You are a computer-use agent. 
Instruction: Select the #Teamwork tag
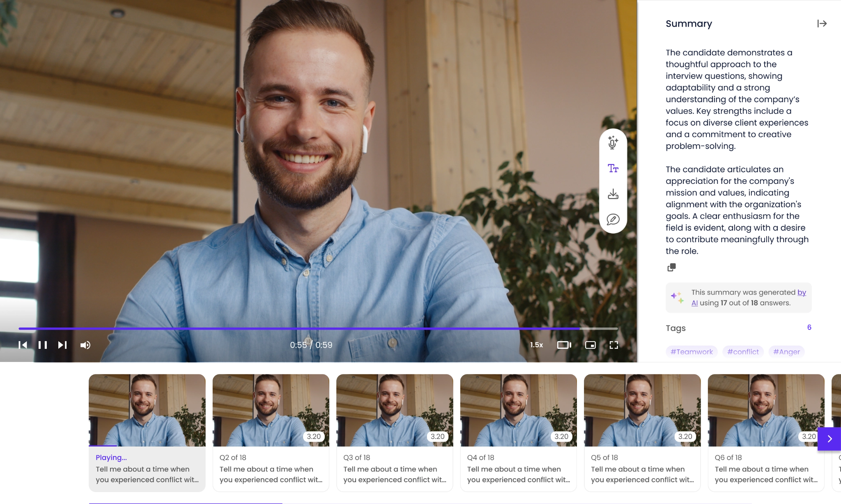[692, 352]
